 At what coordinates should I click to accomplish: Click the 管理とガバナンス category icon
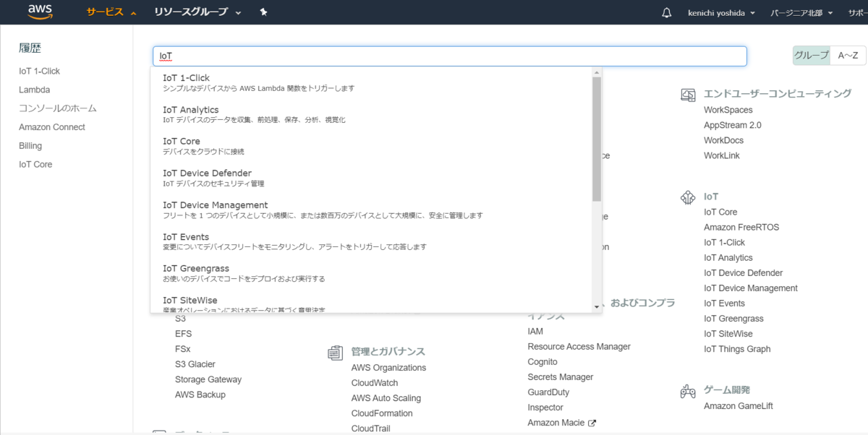[336, 352]
